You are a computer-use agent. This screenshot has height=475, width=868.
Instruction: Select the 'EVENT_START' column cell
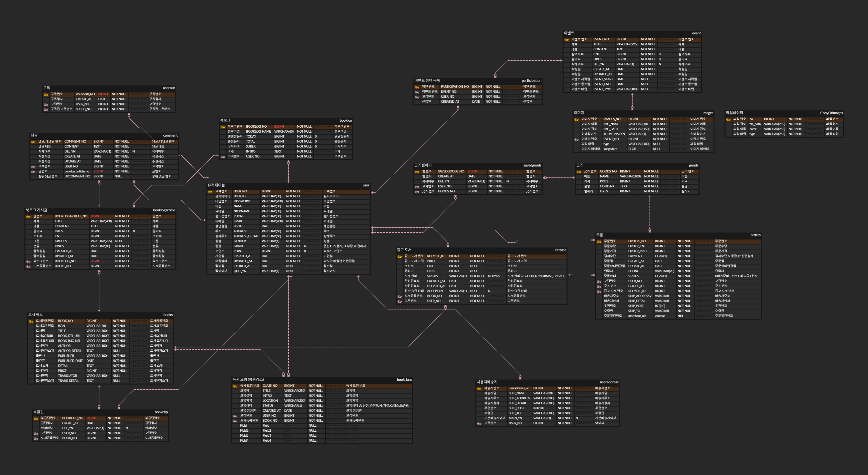pos(603,79)
